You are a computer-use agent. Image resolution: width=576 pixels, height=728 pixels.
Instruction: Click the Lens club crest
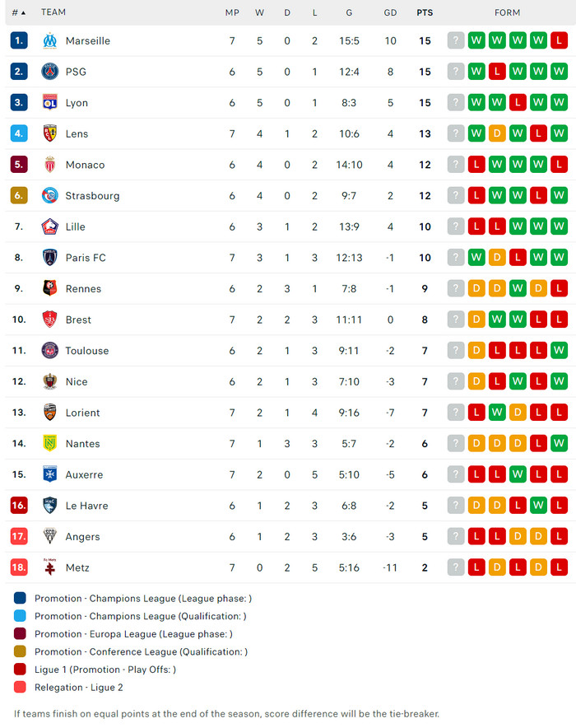click(x=50, y=133)
